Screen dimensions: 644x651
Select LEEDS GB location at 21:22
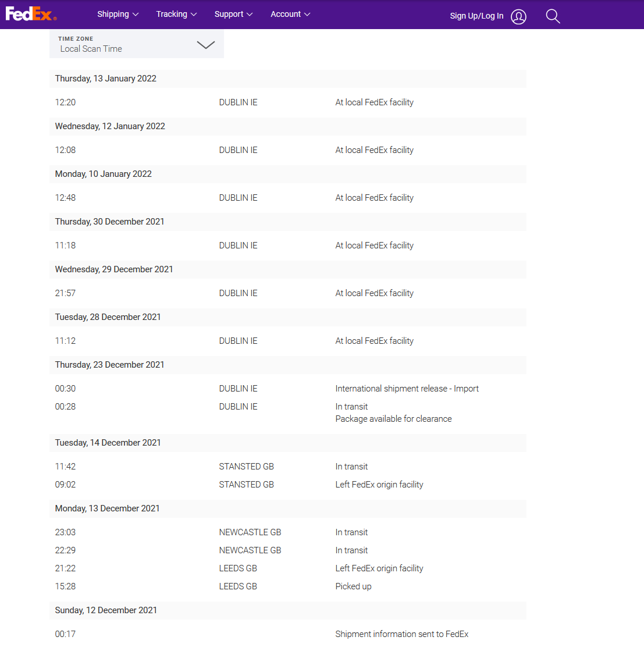238,568
